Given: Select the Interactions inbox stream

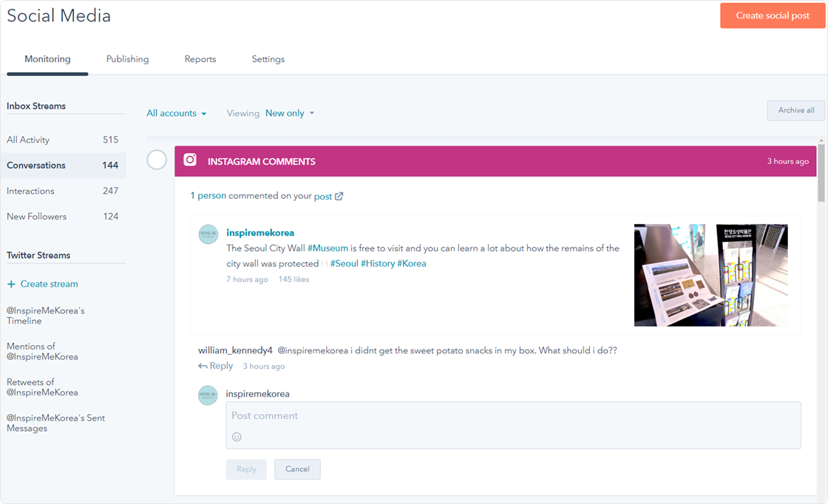Looking at the screenshot, I should (x=31, y=191).
